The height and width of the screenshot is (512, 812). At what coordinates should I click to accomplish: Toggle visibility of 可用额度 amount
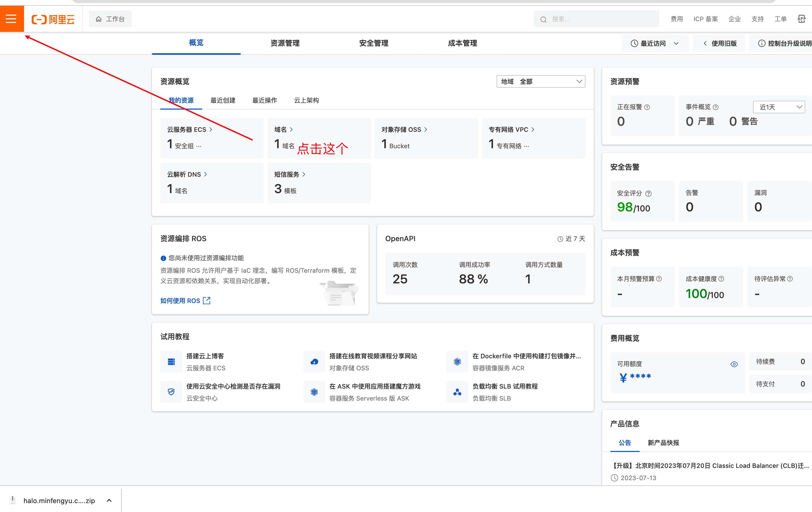pyautogui.click(x=734, y=364)
